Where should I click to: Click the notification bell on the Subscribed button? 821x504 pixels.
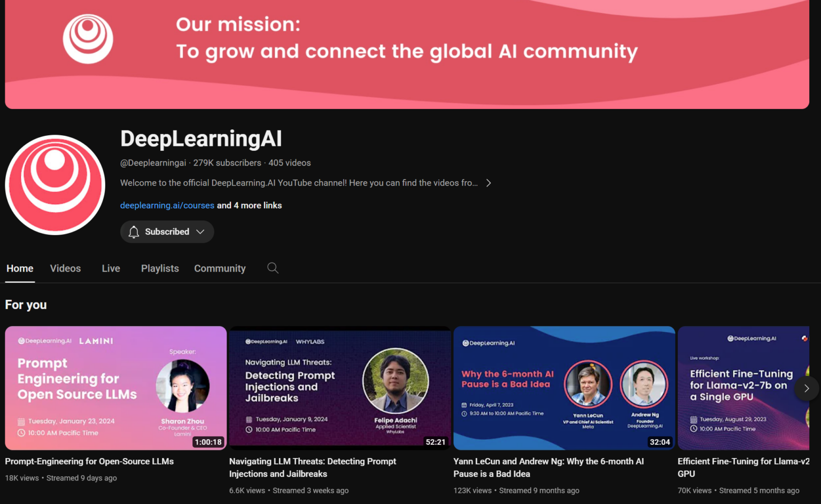point(134,231)
